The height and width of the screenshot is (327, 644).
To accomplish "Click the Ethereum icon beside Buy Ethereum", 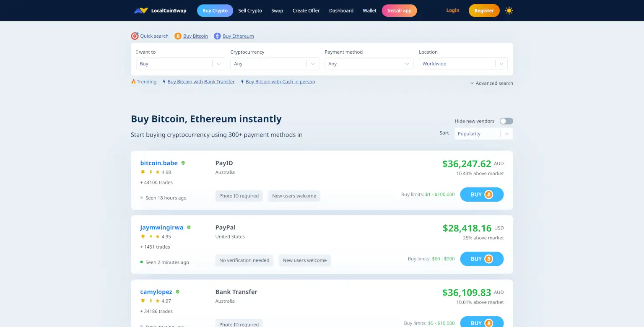I will pos(217,36).
